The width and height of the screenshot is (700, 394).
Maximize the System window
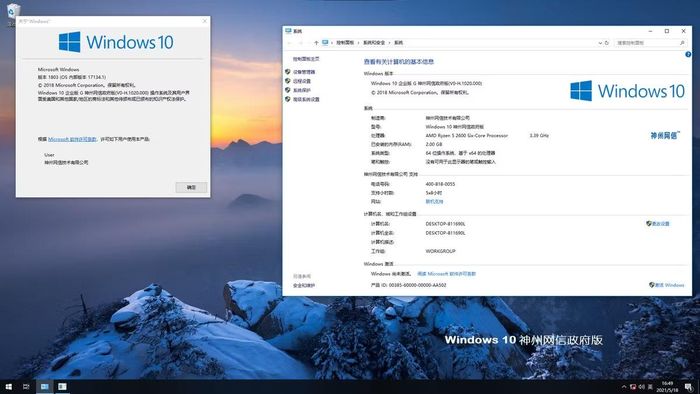point(667,31)
